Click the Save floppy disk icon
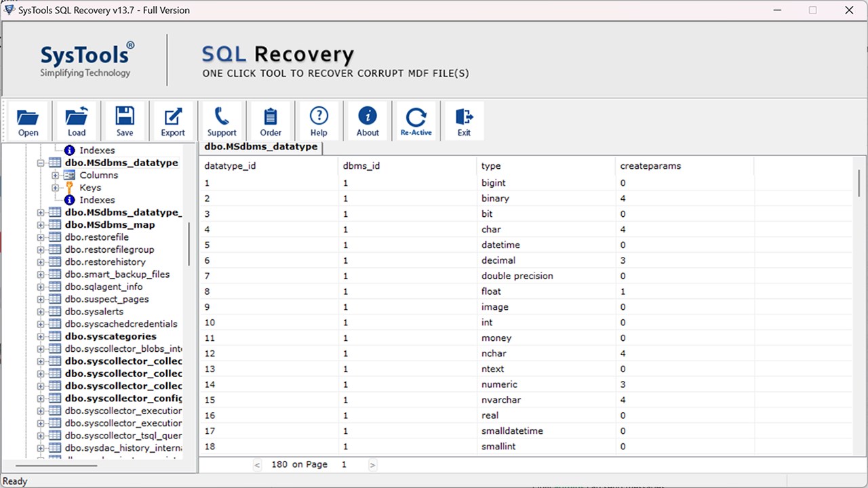 tap(125, 121)
